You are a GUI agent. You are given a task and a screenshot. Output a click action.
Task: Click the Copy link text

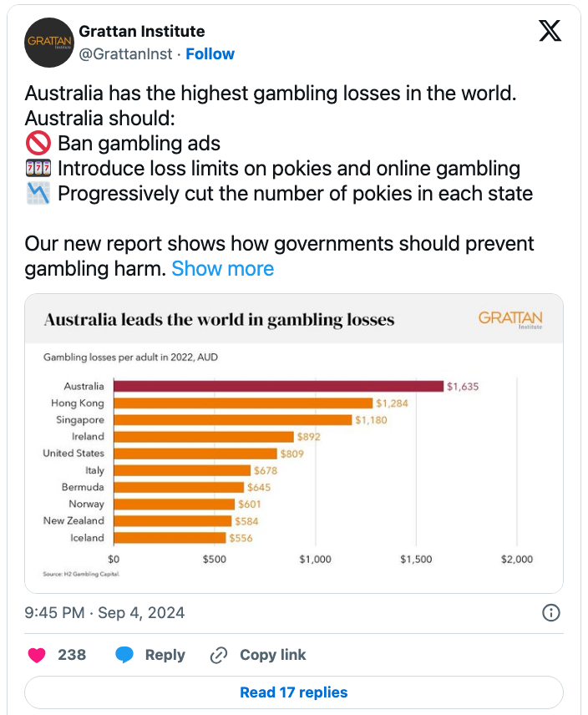click(272, 655)
